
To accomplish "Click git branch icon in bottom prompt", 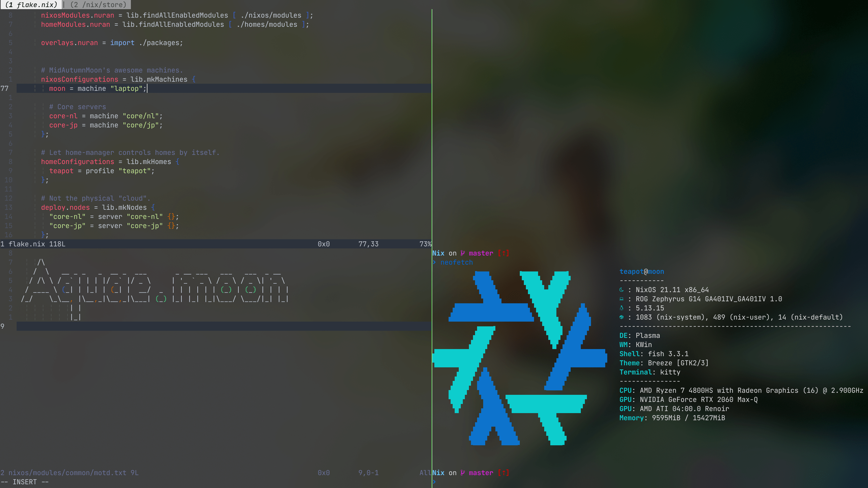I will point(462,473).
